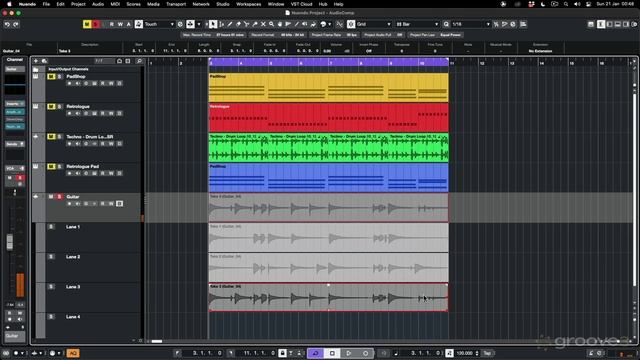Select Take 2 audio clip on Lane 2
Image resolution: width=640 pixels, height=360 pixels.
(x=329, y=267)
